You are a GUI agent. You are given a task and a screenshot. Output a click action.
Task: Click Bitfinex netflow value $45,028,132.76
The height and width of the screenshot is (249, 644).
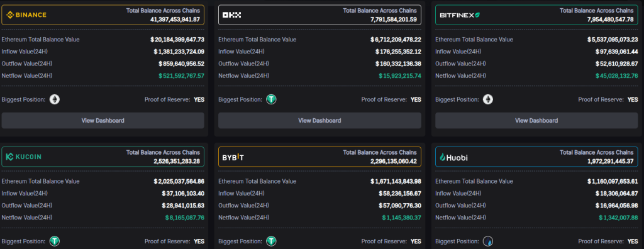616,75
